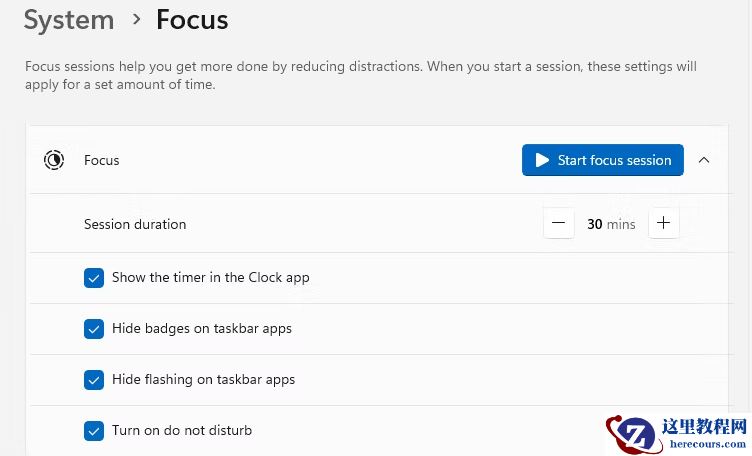Click the Session duration label
Screen dimensions: 752x456
click(135, 224)
